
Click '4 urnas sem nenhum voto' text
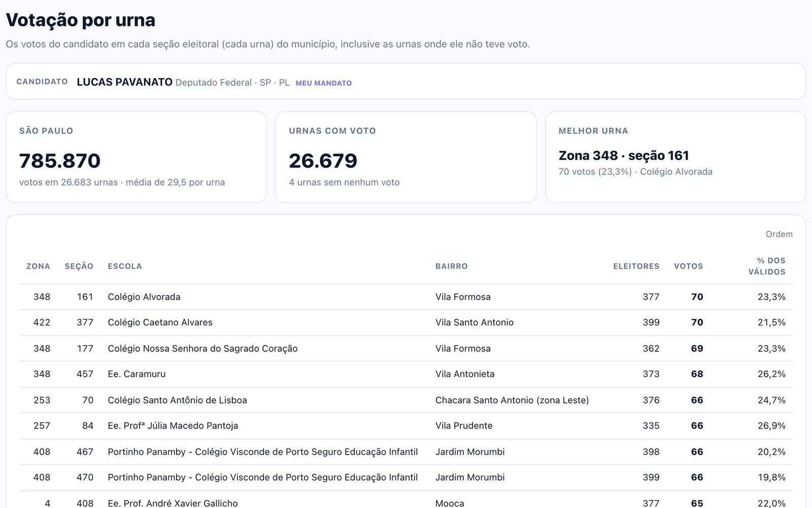pyautogui.click(x=344, y=182)
